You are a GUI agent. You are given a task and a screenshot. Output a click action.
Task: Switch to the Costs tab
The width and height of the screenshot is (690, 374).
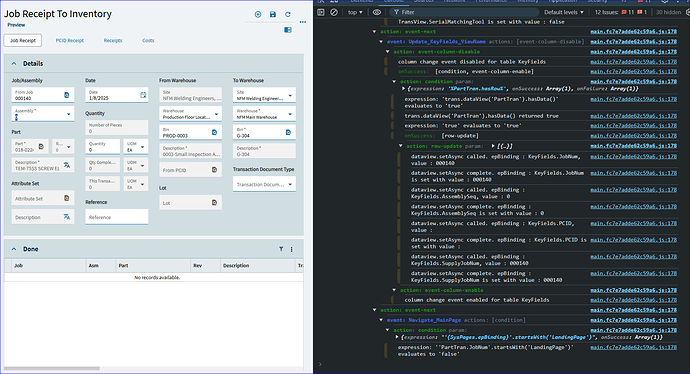click(x=148, y=40)
